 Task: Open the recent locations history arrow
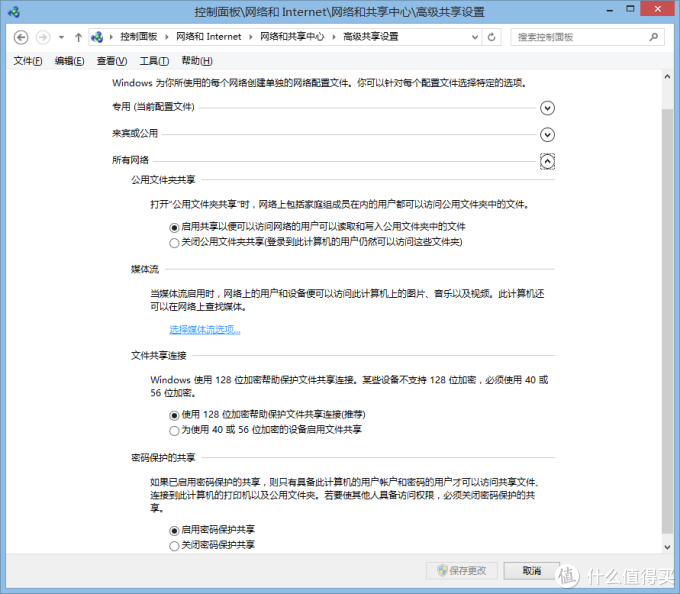(62, 37)
